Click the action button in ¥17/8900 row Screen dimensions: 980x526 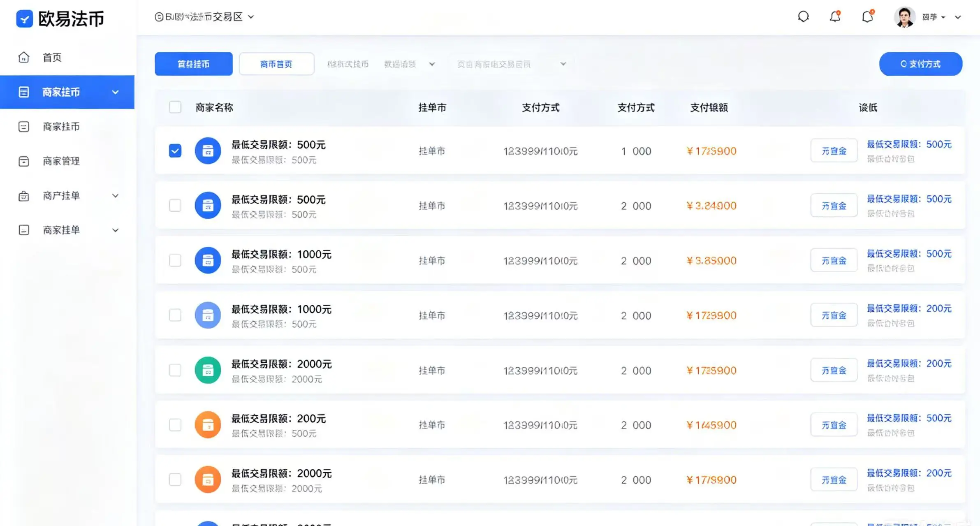(834, 480)
